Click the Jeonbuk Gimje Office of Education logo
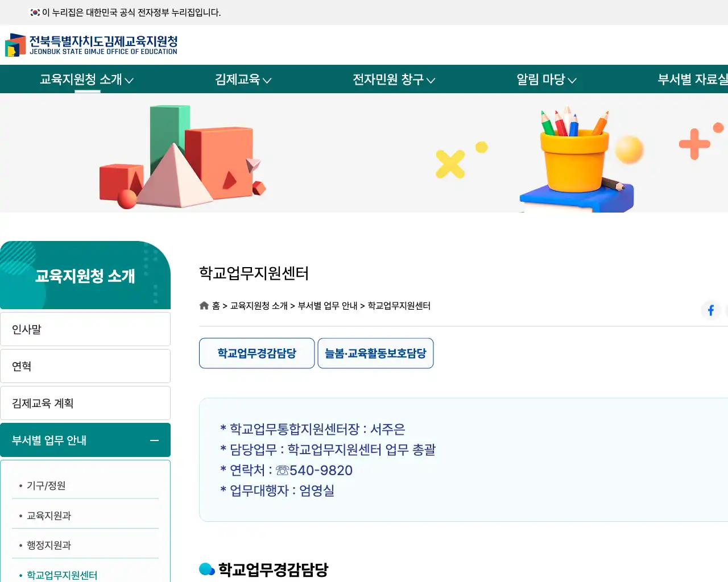 [92, 45]
